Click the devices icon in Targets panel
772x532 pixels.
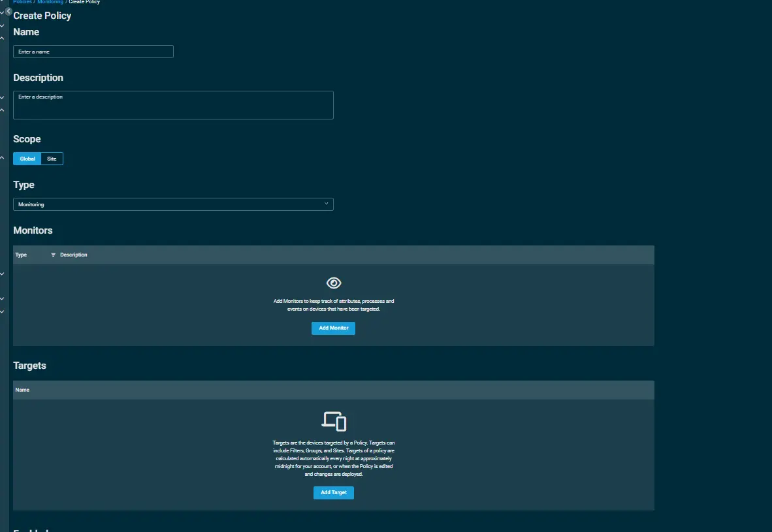(x=334, y=421)
